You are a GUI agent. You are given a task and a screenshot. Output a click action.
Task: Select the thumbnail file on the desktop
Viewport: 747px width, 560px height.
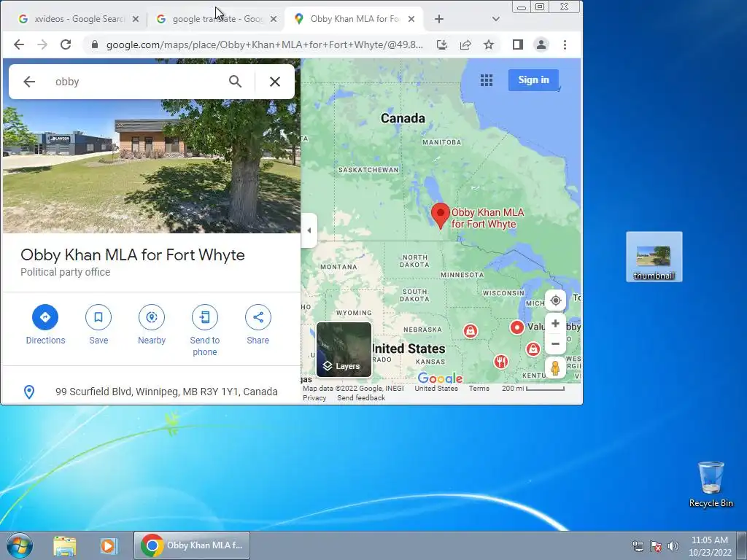pos(654,257)
